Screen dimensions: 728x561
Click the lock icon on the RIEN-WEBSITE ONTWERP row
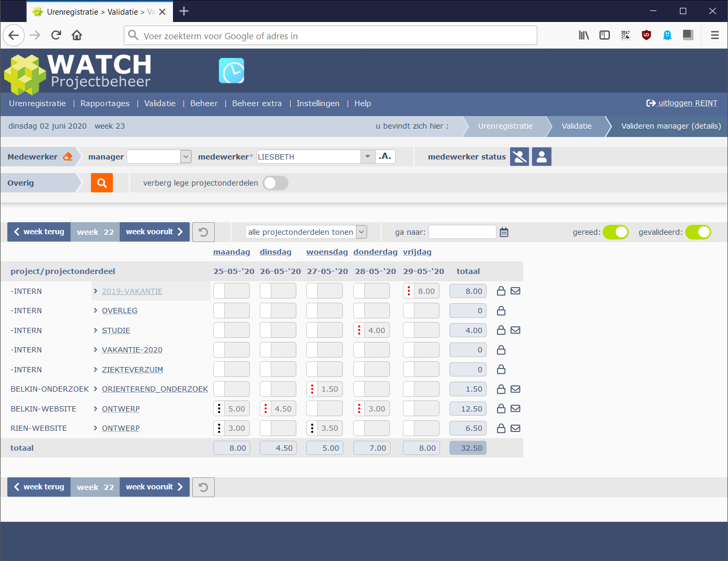(501, 428)
